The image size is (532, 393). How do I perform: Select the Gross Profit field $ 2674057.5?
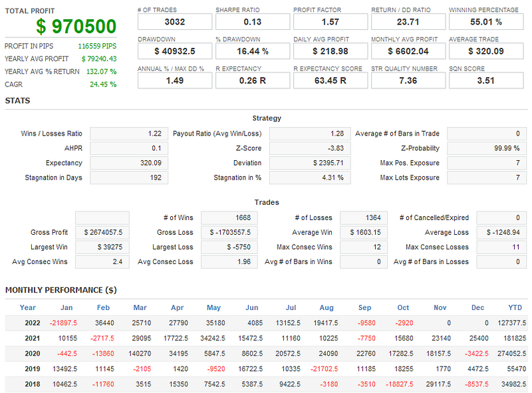[x=102, y=233]
